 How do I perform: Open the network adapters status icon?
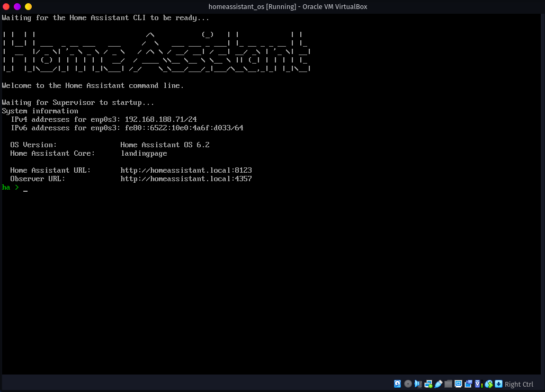(x=428, y=384)
